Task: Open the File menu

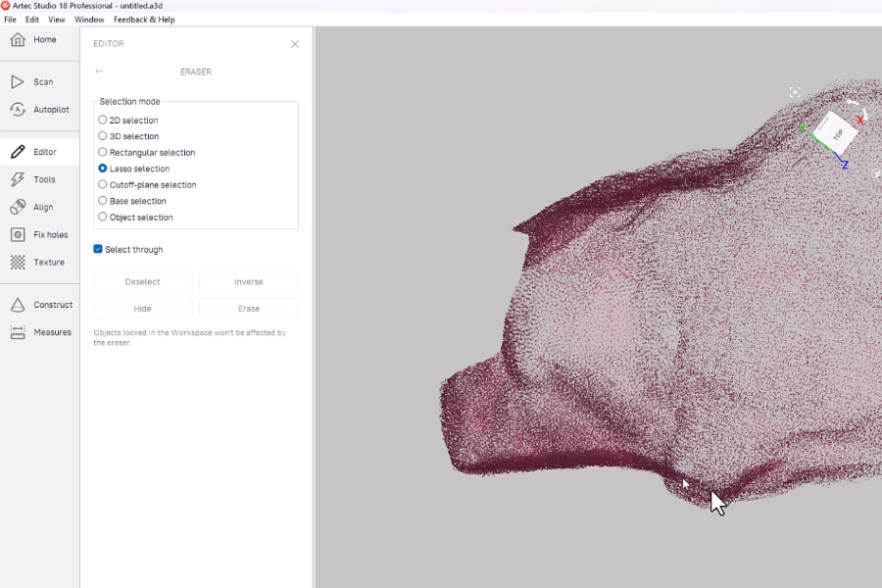Action: tap(10, 20)
